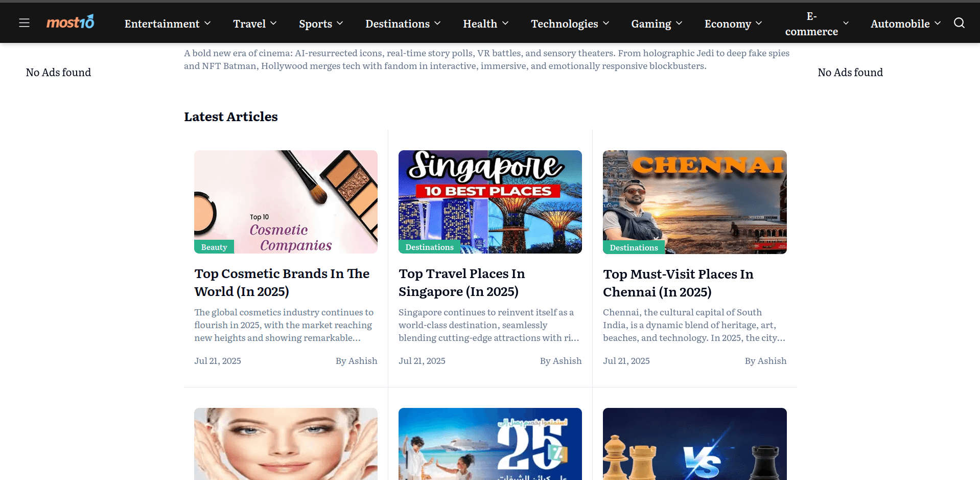Click author By Ashish under Cosmetic Brands article
Viewport: 980px width, 480px height.
(356, 361)
